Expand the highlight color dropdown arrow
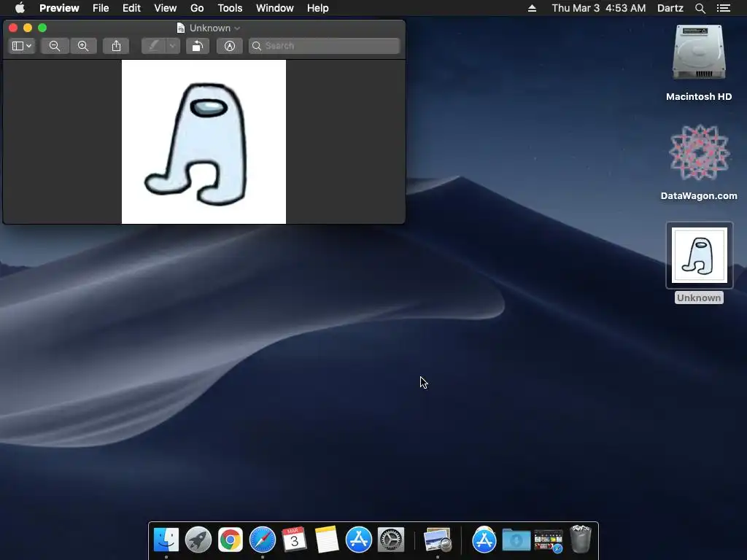This screenshot has height=560, width=747. click(172, 46)
